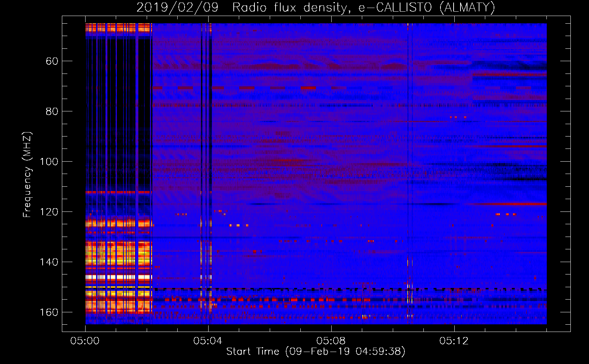Select the 120 frequency tick label

point(49,212)
